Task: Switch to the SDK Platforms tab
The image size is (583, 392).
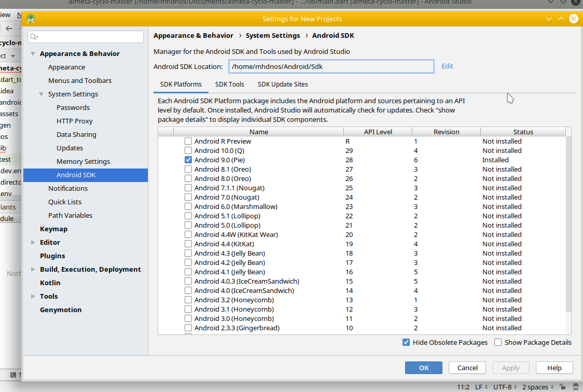Action: pos(181,85)
